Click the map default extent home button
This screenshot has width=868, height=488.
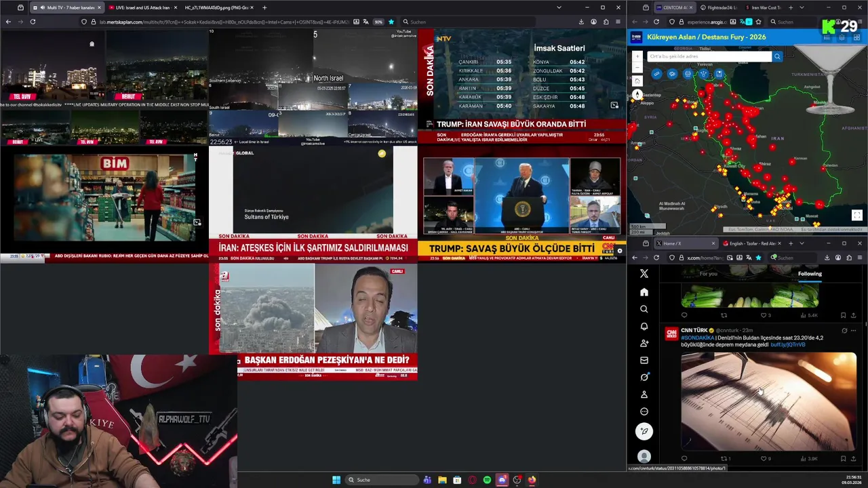[x=637, y=81]
